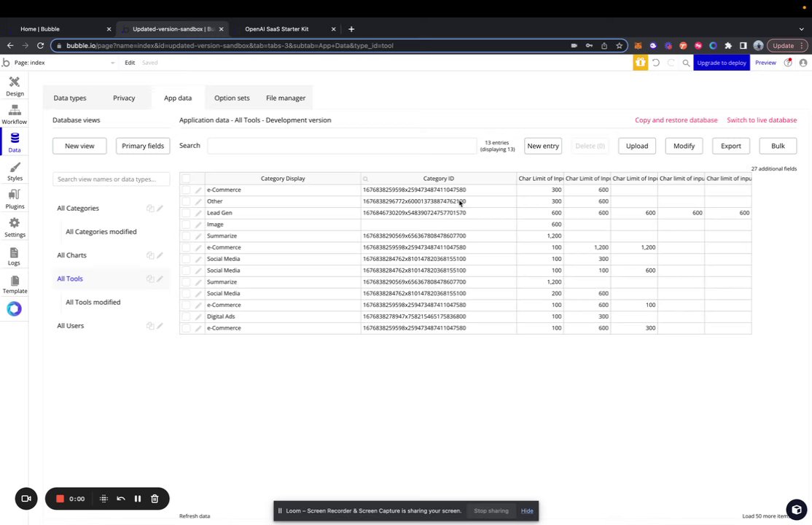Switch to the Data types tab

(70, 98)
